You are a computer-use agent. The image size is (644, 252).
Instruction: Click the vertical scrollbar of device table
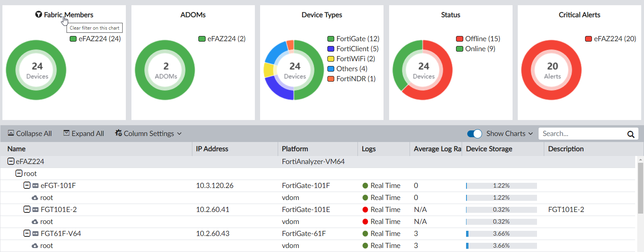640,188
